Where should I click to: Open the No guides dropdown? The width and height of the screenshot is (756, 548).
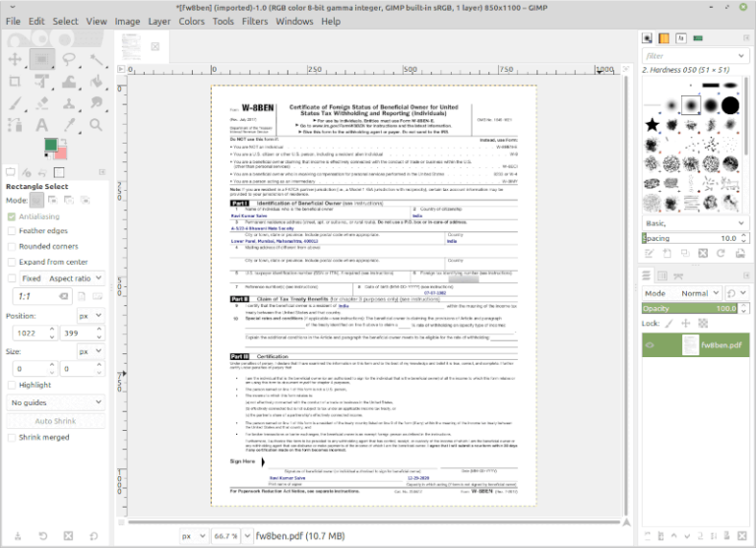pyautogui.click(x=56, y=402)
